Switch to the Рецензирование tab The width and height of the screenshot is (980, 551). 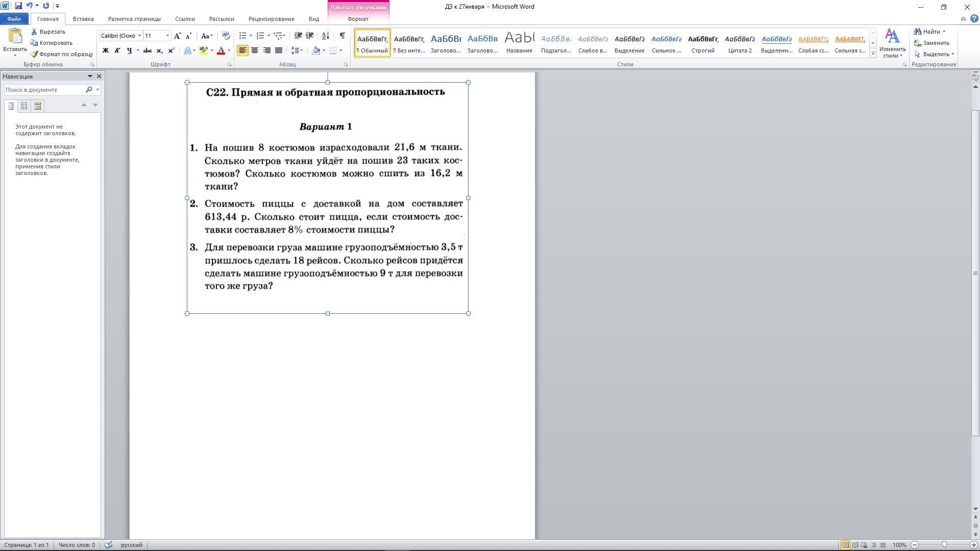pyautogui.click(x=271, y=19)
